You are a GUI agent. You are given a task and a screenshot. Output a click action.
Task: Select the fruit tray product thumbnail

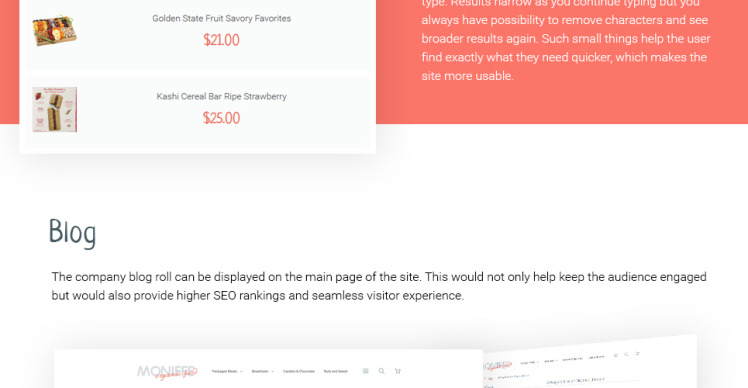coord(54,31)
